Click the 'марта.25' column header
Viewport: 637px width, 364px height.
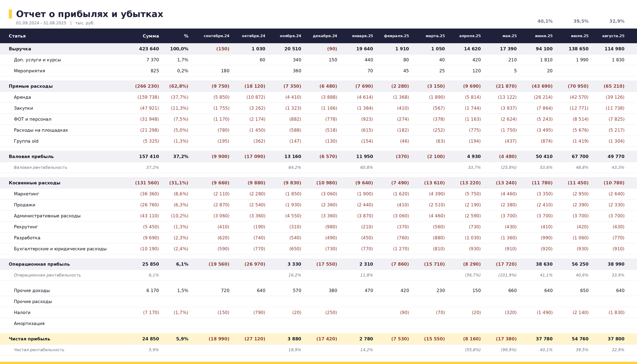tap(435, 36)
